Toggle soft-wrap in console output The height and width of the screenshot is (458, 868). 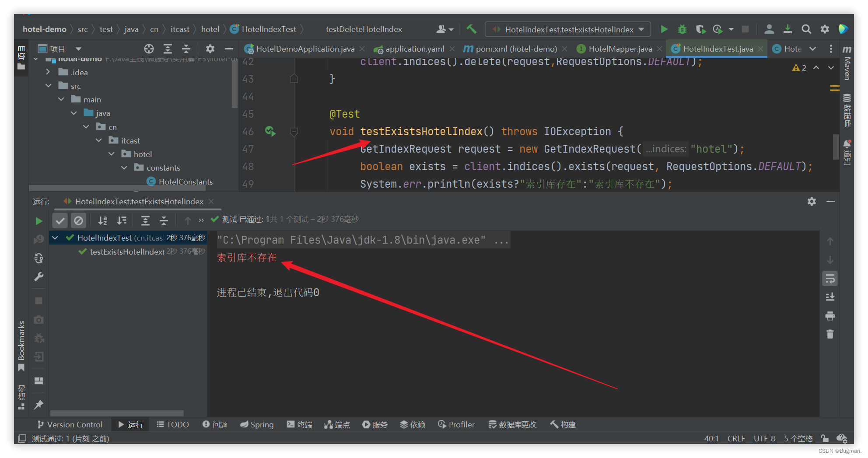[x=830, y=279]
